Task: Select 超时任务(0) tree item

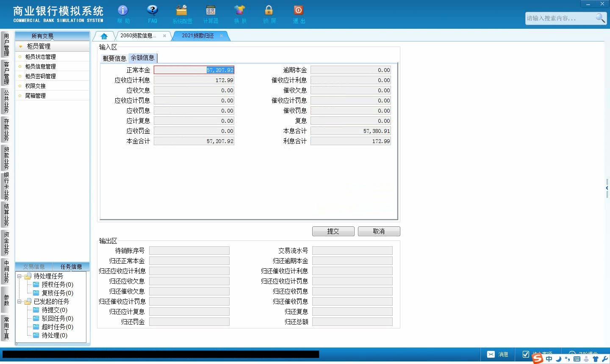Action: point(57,327)
